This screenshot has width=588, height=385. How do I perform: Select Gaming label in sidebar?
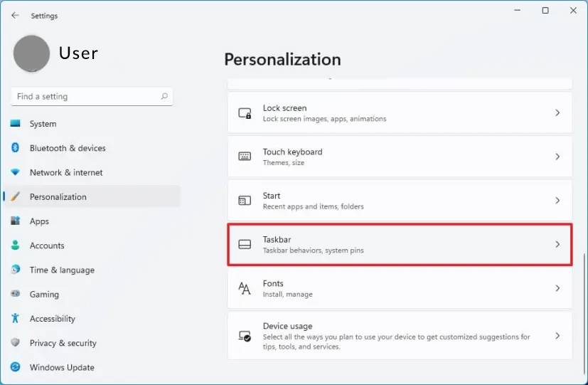(44, 295)
